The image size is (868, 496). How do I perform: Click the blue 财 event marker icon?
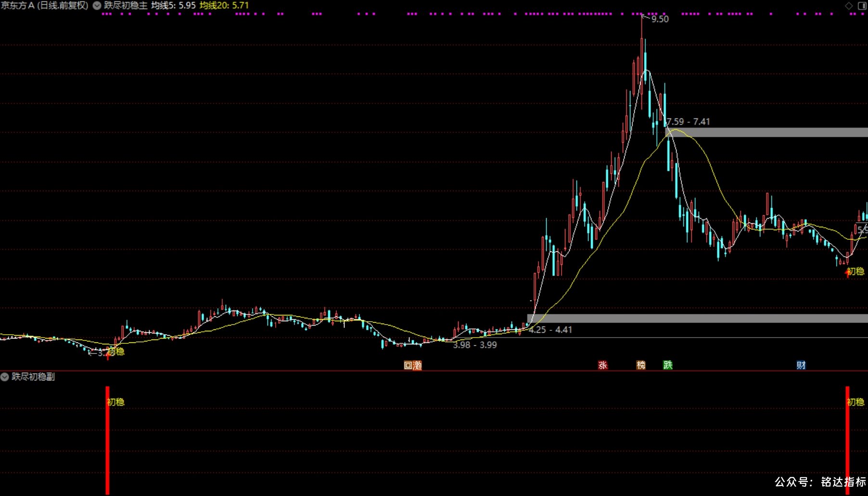coord(801,365)
